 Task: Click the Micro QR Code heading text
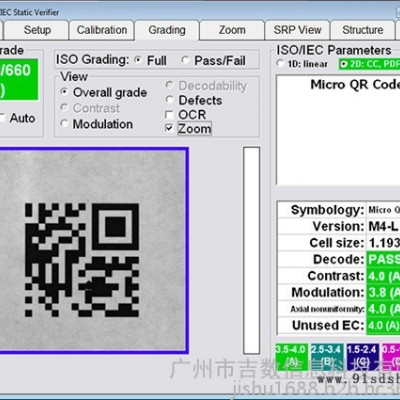click(355, 85)
